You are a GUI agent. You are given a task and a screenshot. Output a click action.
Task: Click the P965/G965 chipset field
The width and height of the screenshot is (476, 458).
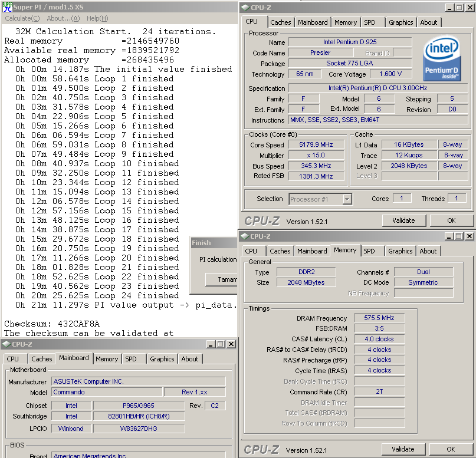139,406
